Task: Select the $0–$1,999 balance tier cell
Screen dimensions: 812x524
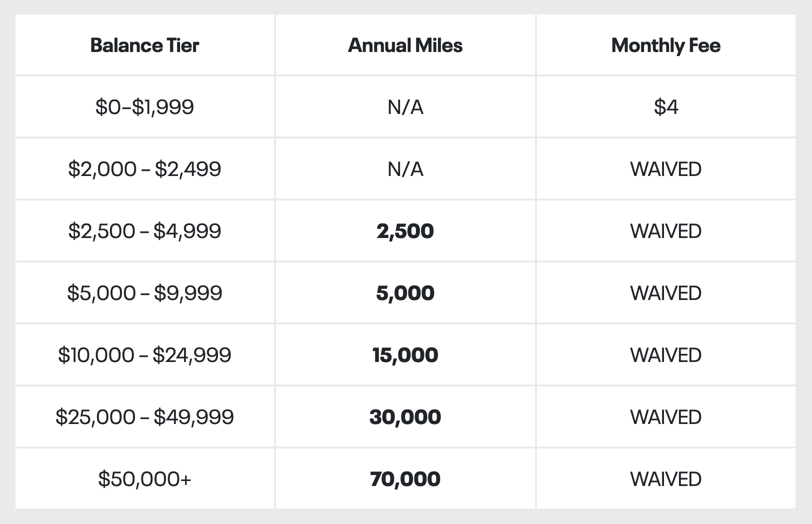Action: 144,107
